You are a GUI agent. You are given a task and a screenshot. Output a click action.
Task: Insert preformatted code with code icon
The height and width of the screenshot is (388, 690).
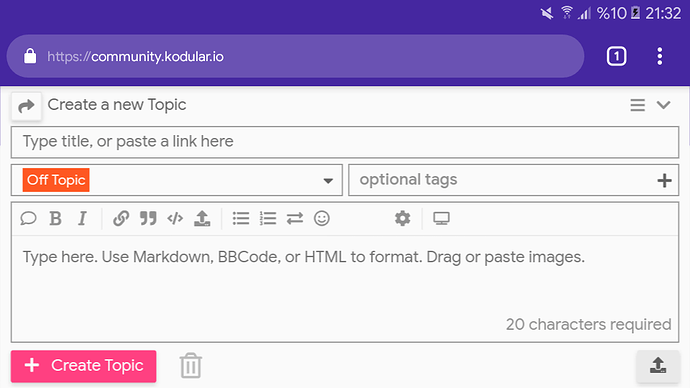point(175,218)
